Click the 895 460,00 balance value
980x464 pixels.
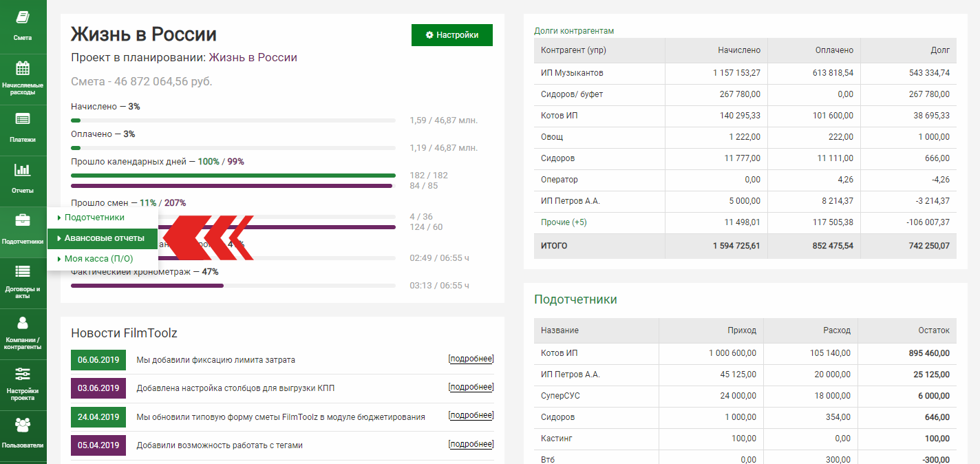pyautogui.click(x=928, y=353)
